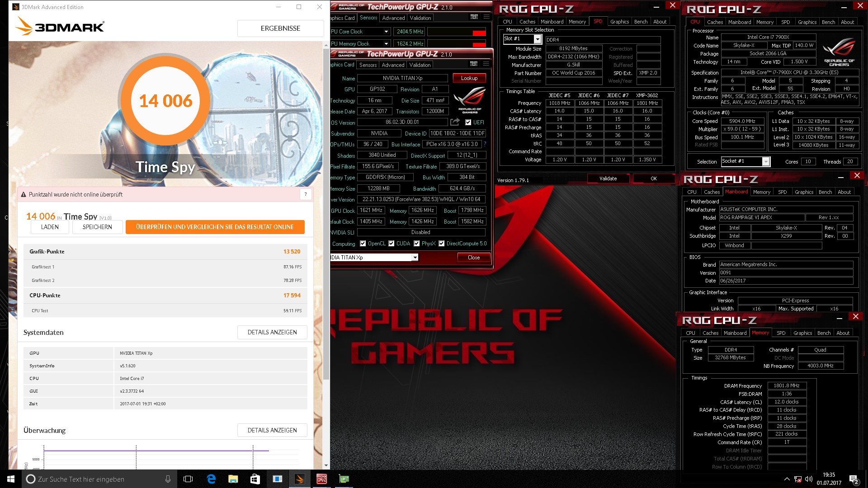Launch Microsoft Edge from the taskbar
868x488 pixels.
click(x=211, y=479)
